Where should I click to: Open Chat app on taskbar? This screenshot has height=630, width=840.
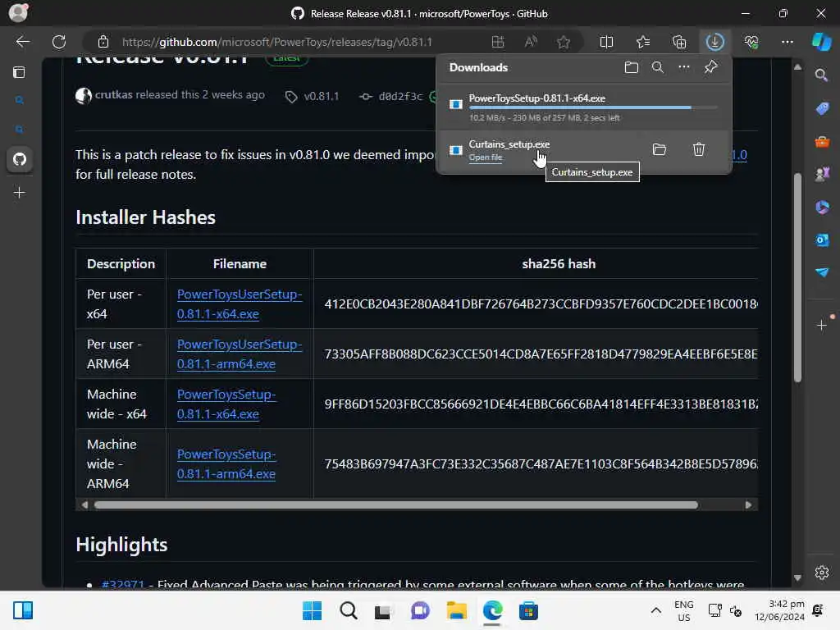click(x=420, y=610)
